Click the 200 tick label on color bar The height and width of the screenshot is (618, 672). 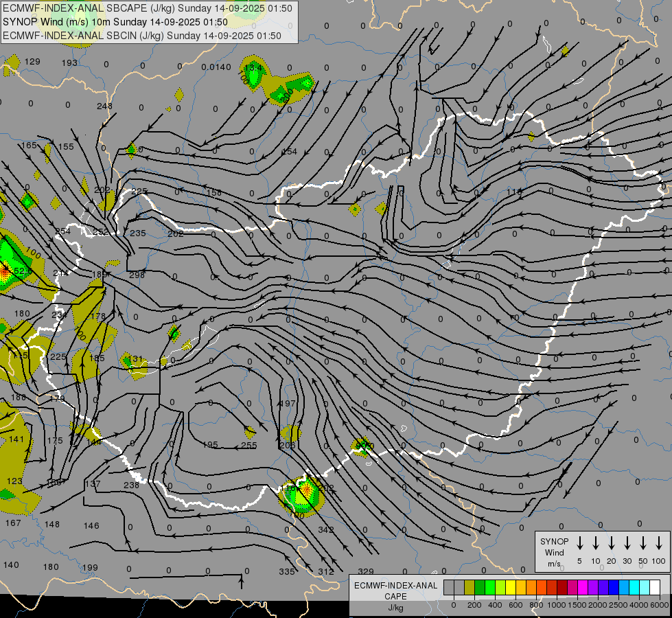(474, 605)
